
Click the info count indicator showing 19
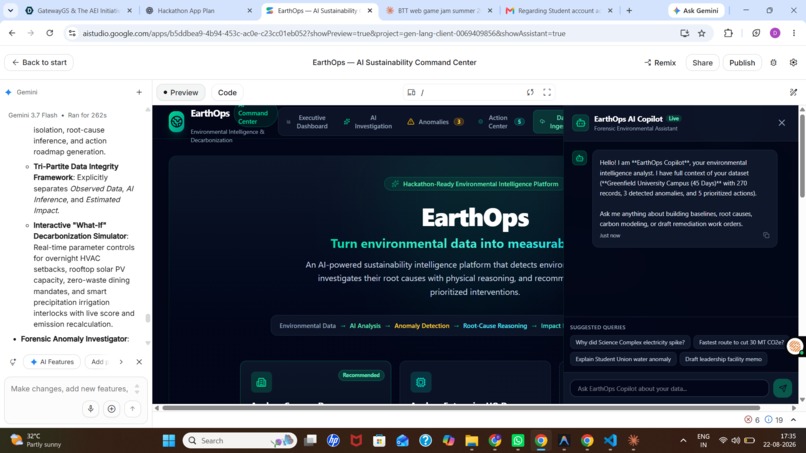774,420
